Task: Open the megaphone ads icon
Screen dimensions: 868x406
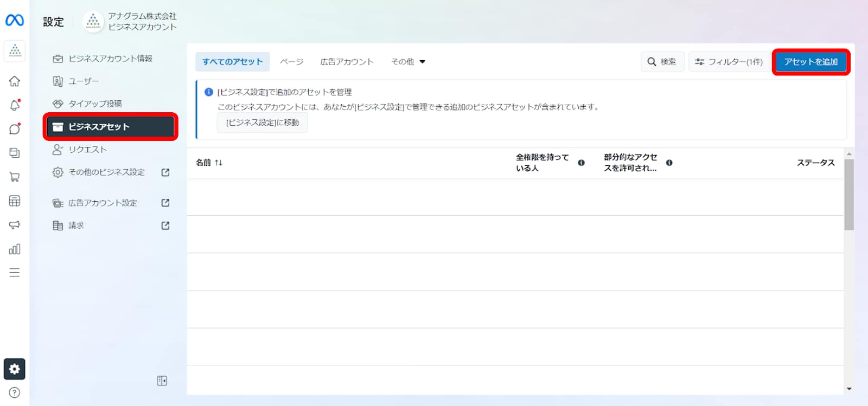Action: click(15, 225)
